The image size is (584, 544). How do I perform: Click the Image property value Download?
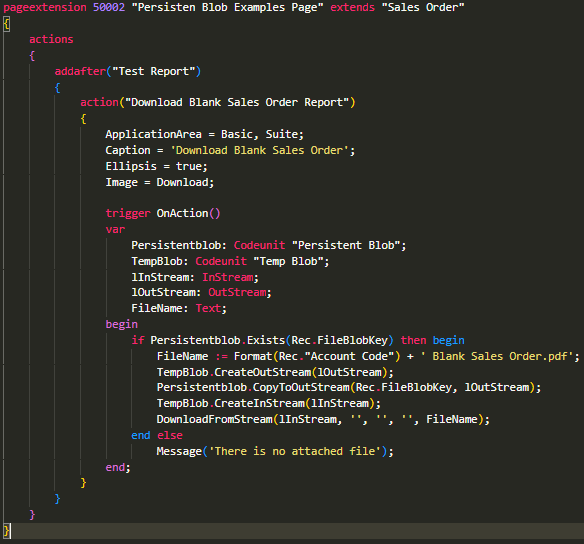(182, 182)
